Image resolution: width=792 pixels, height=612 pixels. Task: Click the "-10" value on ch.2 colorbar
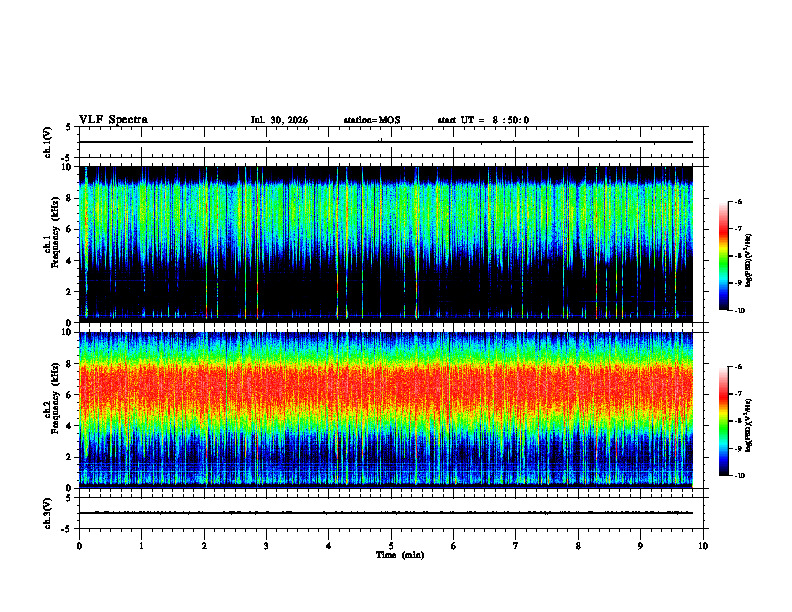739,476
